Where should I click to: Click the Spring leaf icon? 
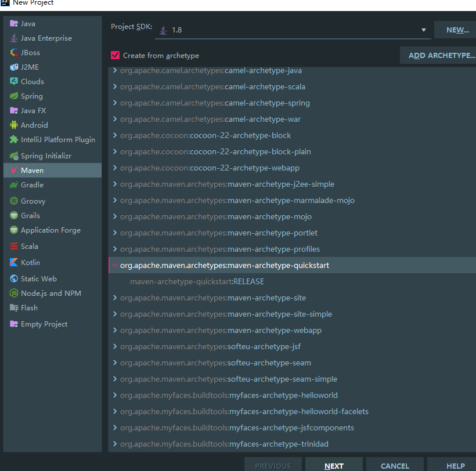pos(14,96)
